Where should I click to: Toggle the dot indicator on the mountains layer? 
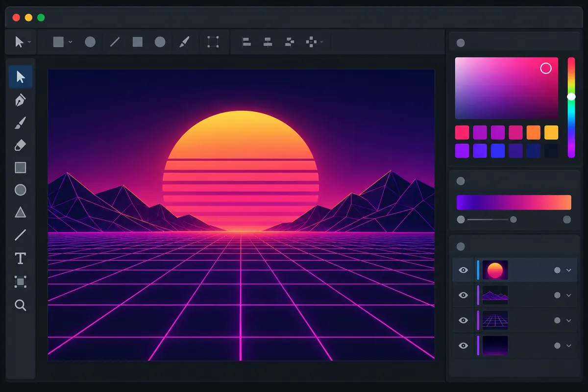(557, 295)
